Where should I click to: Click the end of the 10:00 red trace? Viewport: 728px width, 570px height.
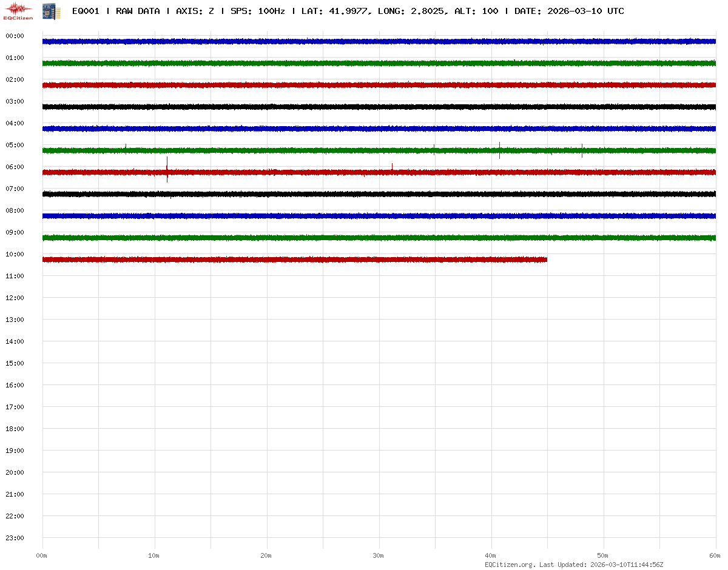546,260
